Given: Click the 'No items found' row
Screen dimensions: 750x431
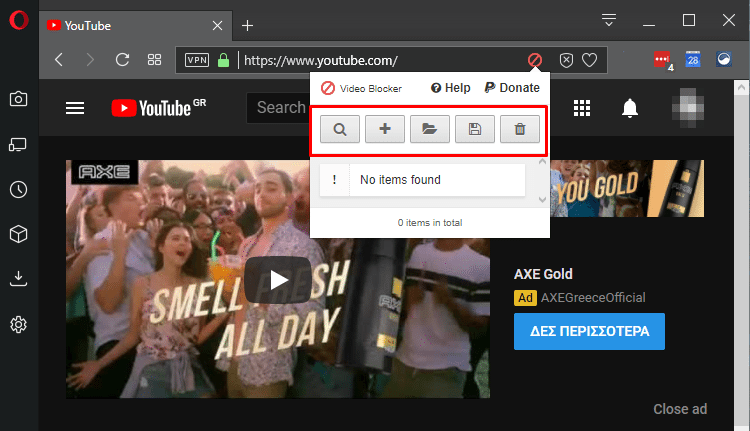Looking at the screenshot, I should click(x=422, y=180).
